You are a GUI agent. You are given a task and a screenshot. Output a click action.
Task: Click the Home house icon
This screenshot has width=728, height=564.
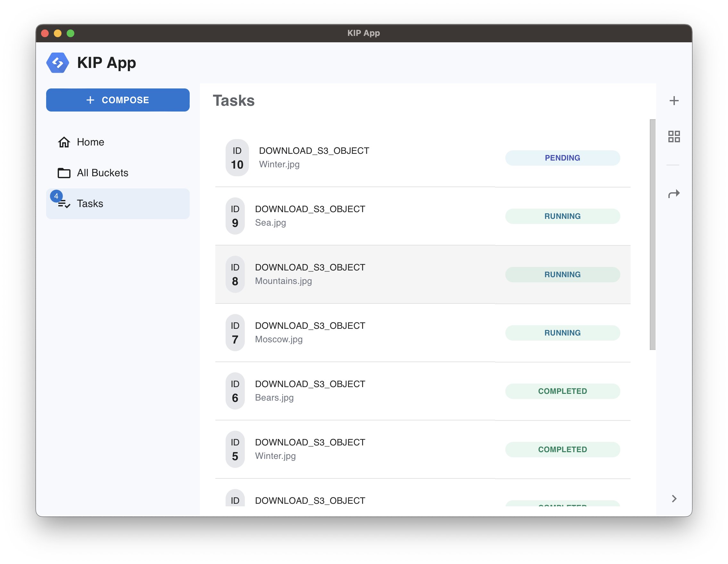pyautogui.click(x=64, y=142)
